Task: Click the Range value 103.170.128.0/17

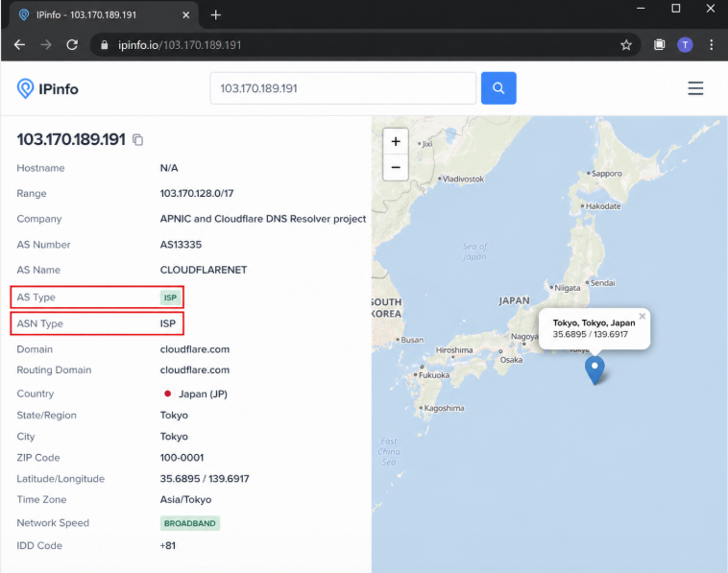Action: click(197, 193)
